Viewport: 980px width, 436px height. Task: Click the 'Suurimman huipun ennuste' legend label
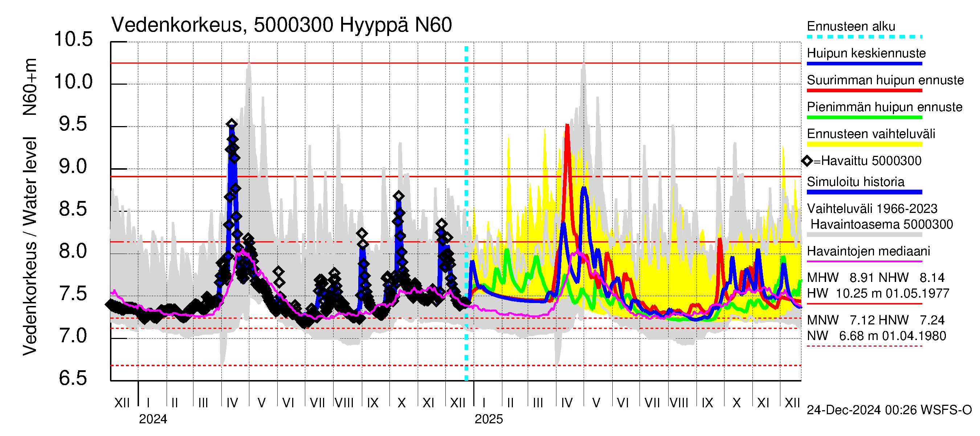(x=885, y=80)
